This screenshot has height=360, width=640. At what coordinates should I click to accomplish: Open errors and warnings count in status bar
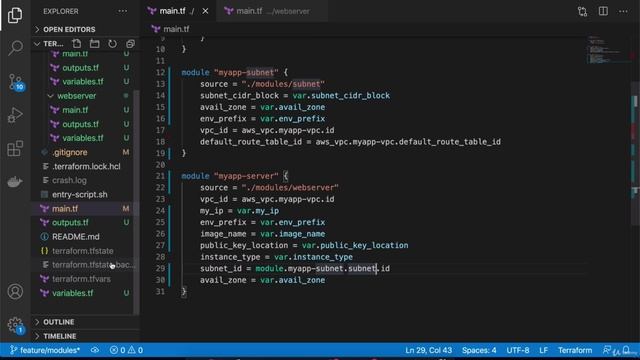pyautogui.click(x=126, y=350)
